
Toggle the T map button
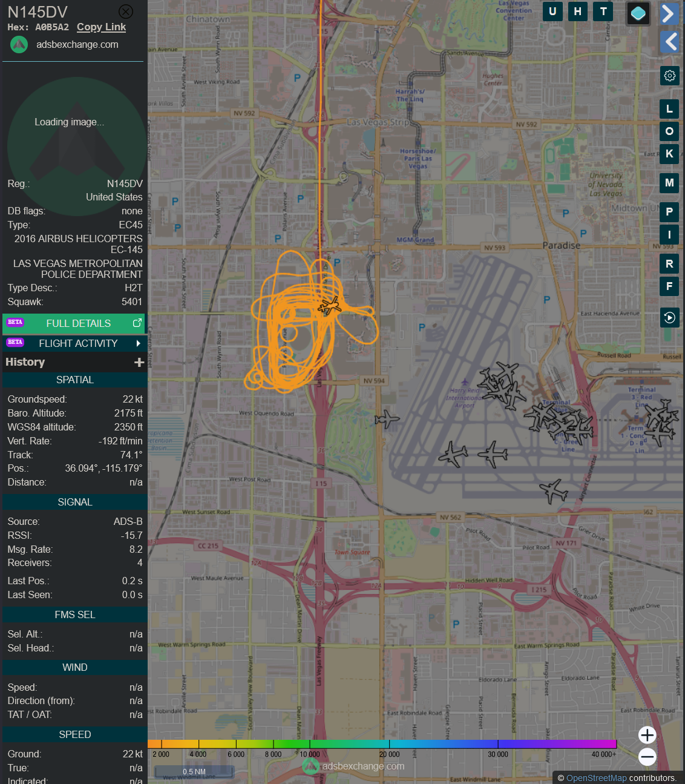pos(603,12)
